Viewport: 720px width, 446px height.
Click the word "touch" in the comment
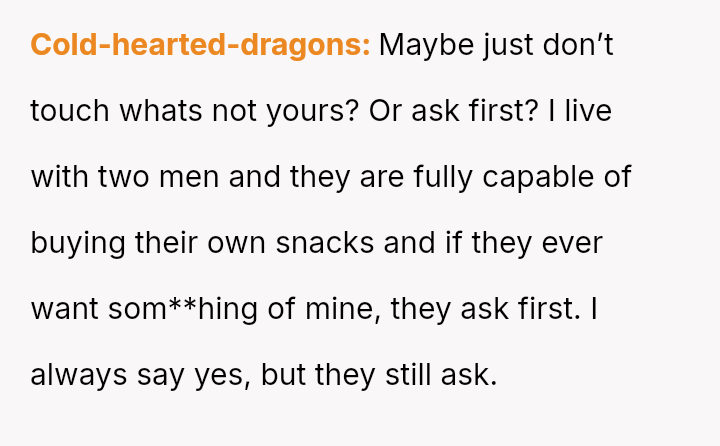pyautogui.click(x=70, y=111)
